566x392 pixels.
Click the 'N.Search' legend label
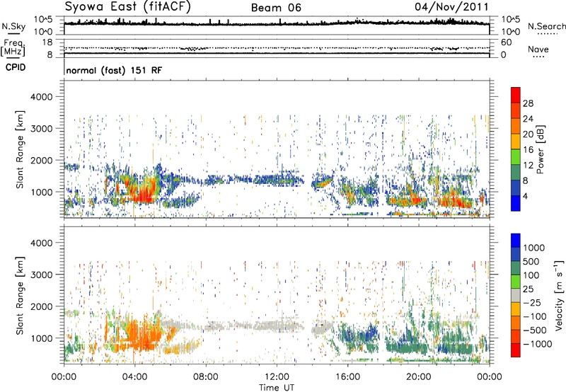point(546,26)
